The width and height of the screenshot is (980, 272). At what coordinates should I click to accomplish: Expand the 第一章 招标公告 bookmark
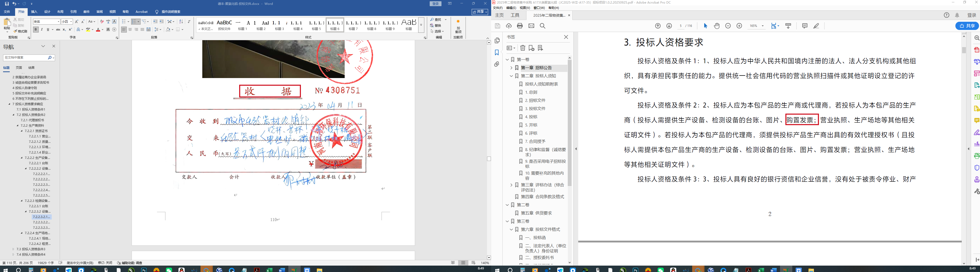pos(511,68)
